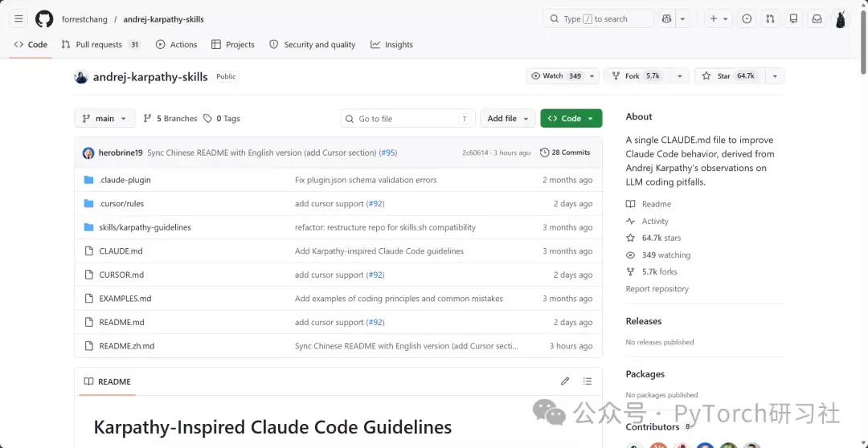The width and height of the screenshot is (868, 448).
Task: Open the Releases section heading
Action: 644,321
